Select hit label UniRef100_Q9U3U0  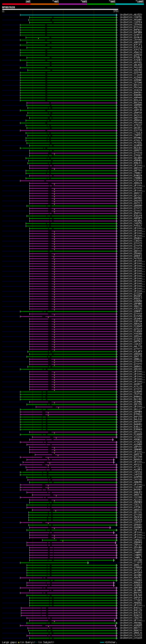click(x=131, y=369)
